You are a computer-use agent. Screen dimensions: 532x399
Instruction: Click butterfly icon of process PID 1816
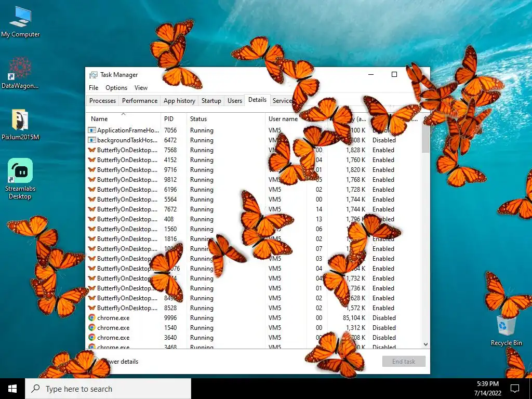[x=91, y=238]
